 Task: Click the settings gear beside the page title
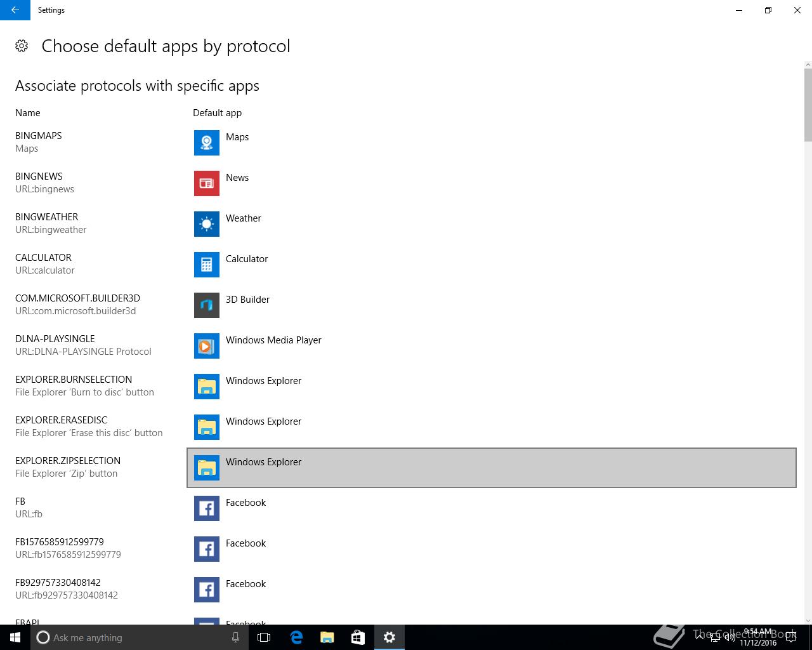(x=22, y=46)
